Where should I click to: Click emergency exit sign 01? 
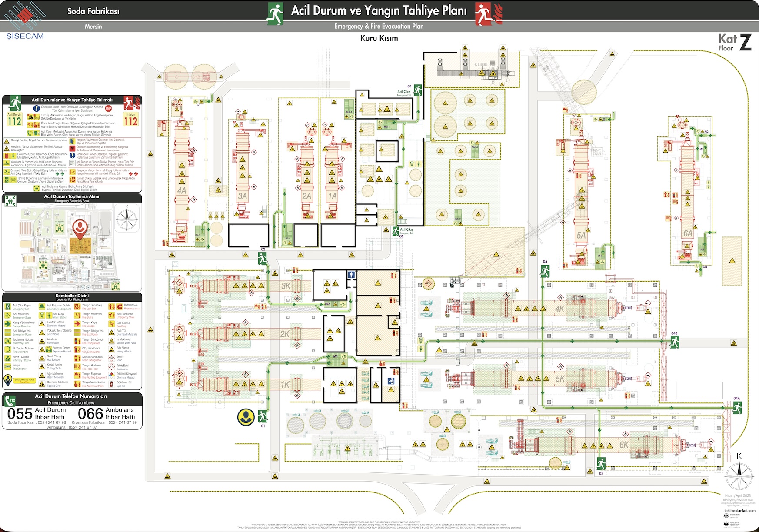tap(263, 416)
